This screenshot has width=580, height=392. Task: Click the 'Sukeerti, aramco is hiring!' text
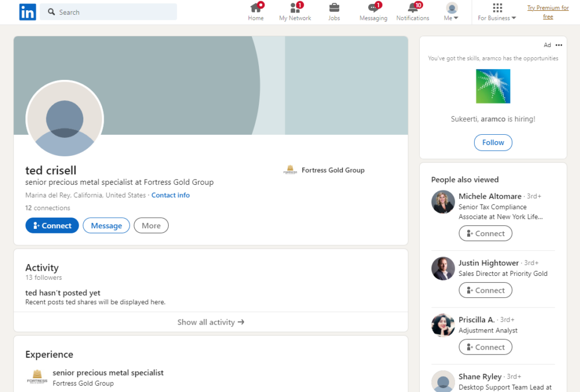coord(493,119)
